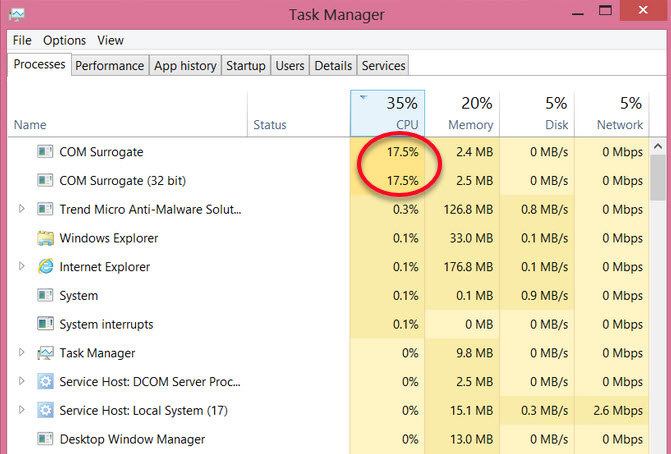Click the Internet Explorer process icon
Screen dimensions: 671x454
tap(45, 267)
